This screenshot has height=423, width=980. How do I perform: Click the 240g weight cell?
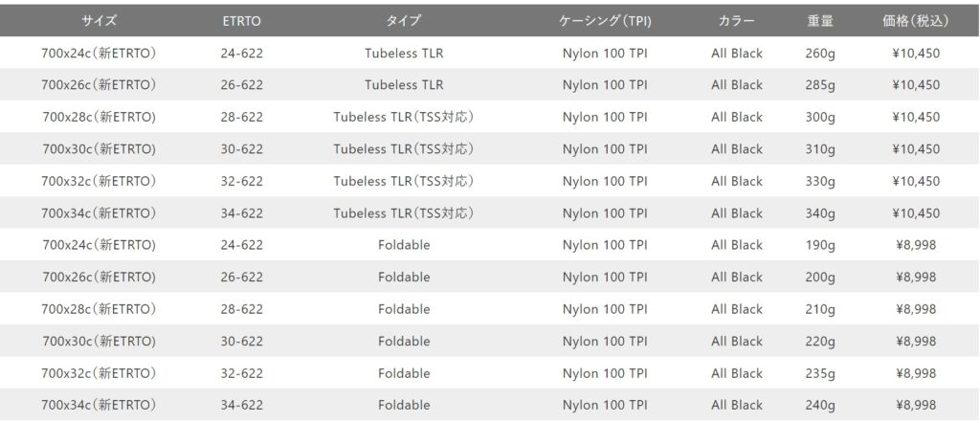(x=820, y=405)
